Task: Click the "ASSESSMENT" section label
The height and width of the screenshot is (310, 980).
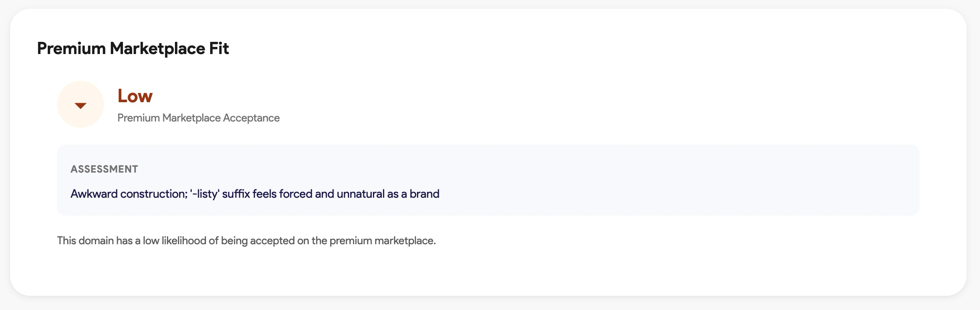Action: tap(104, 169)
